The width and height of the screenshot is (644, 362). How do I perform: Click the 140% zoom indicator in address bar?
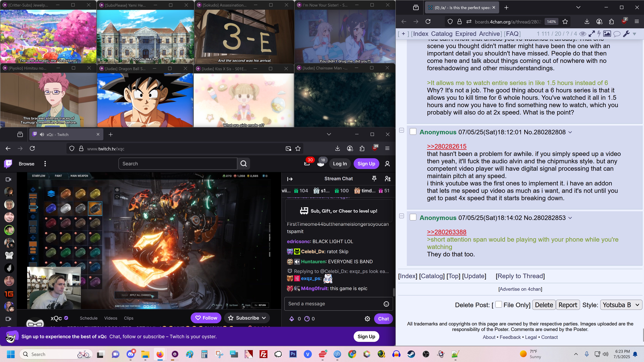point(551,22)
